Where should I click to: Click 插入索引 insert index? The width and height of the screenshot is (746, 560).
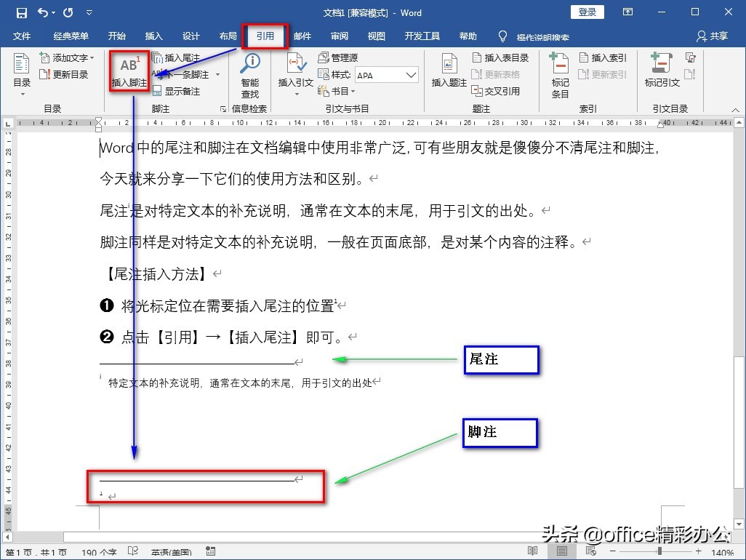[x=603, y=58]
